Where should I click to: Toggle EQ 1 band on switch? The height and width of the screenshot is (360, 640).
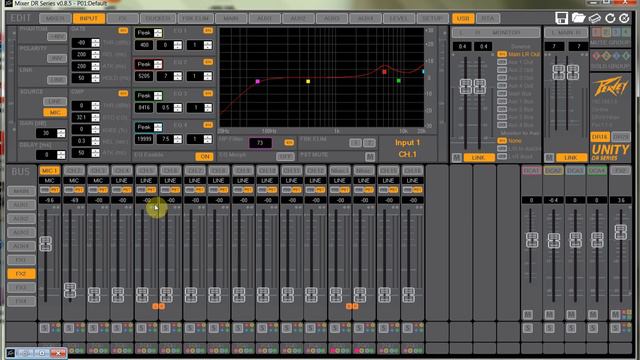(208, 31)
